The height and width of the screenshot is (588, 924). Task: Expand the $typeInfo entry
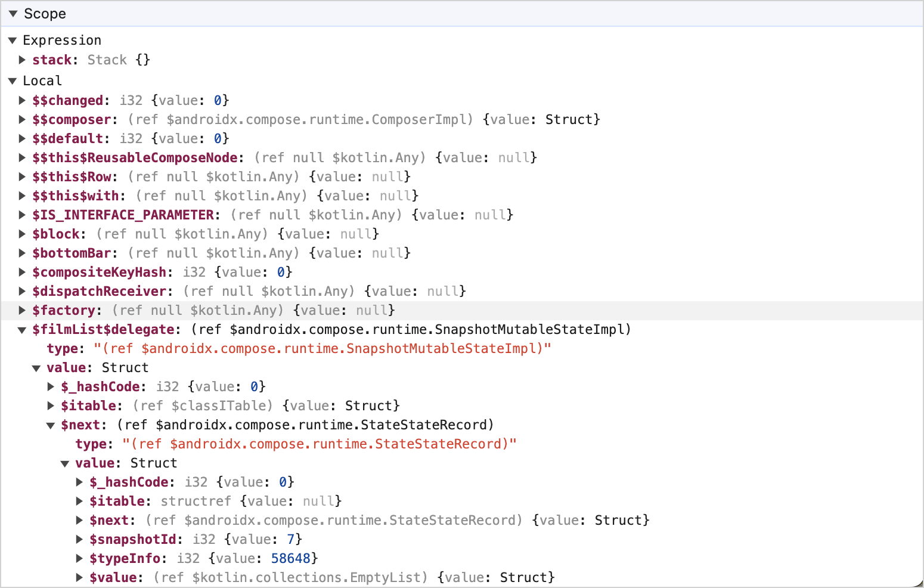point(79,558)
